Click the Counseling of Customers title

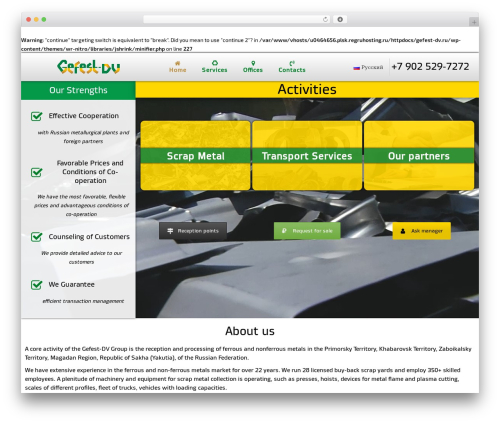89,237
